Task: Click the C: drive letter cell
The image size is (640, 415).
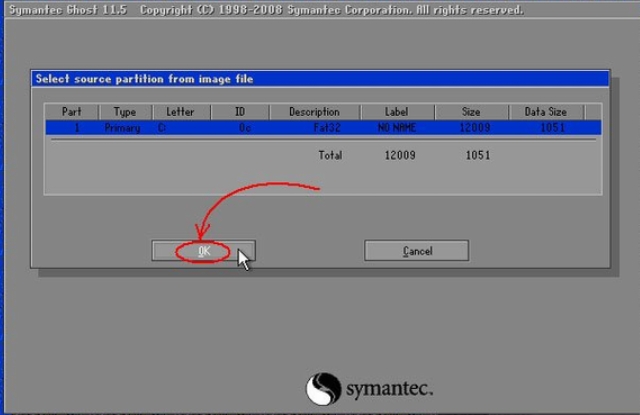Action: point(162,128)
